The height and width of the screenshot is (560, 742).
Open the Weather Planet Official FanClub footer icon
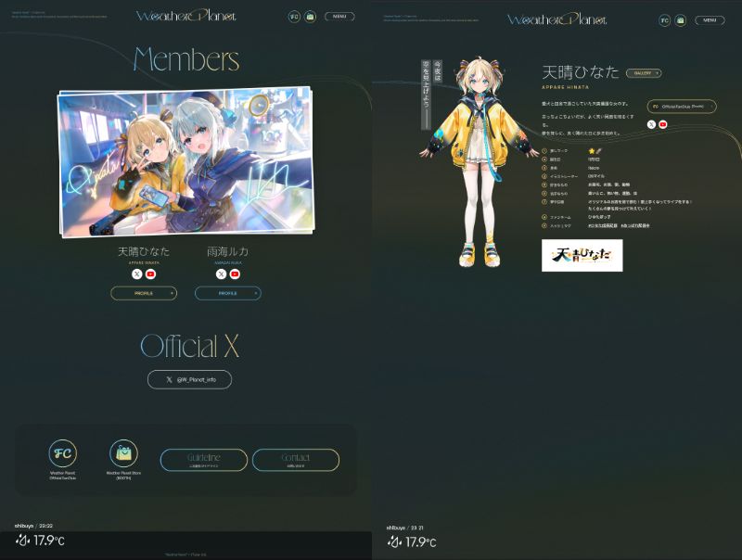click(62, 453)
